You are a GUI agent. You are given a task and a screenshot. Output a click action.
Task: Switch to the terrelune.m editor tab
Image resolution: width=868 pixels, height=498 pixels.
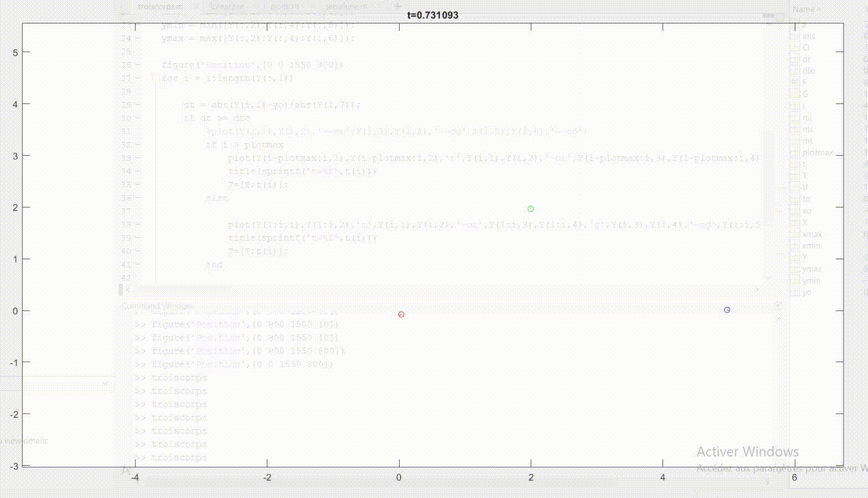(347, 6)
